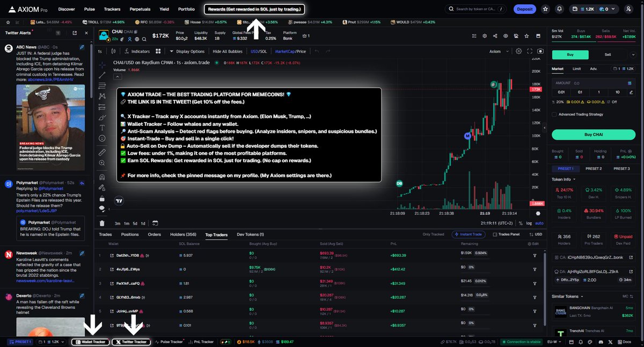Switch the USD currency toggle in table
The width and height of the screenshot is (644, 347).
[x=535, y=234]
